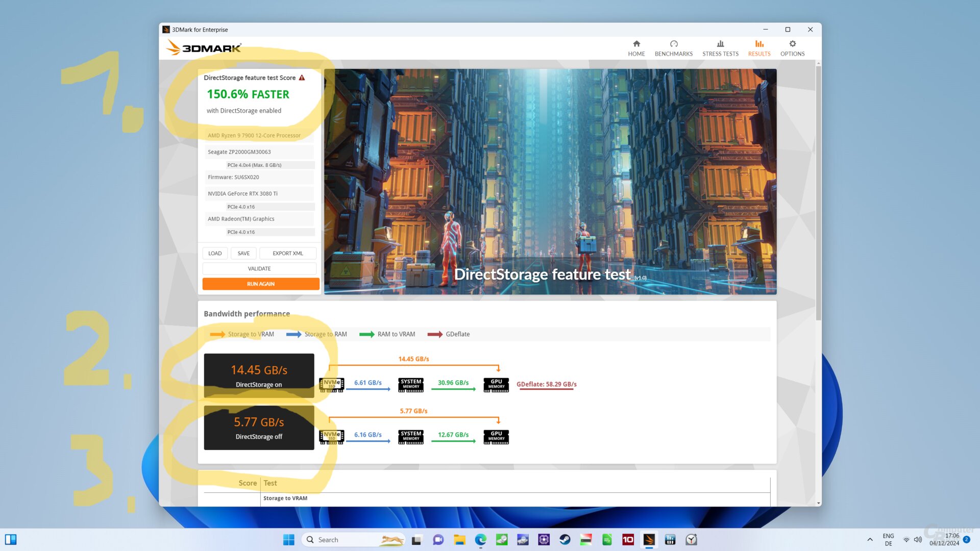Click the ENG DE language indicator
Screen dimensions: 980x551
pyautogui.click(x=888, y=540)
